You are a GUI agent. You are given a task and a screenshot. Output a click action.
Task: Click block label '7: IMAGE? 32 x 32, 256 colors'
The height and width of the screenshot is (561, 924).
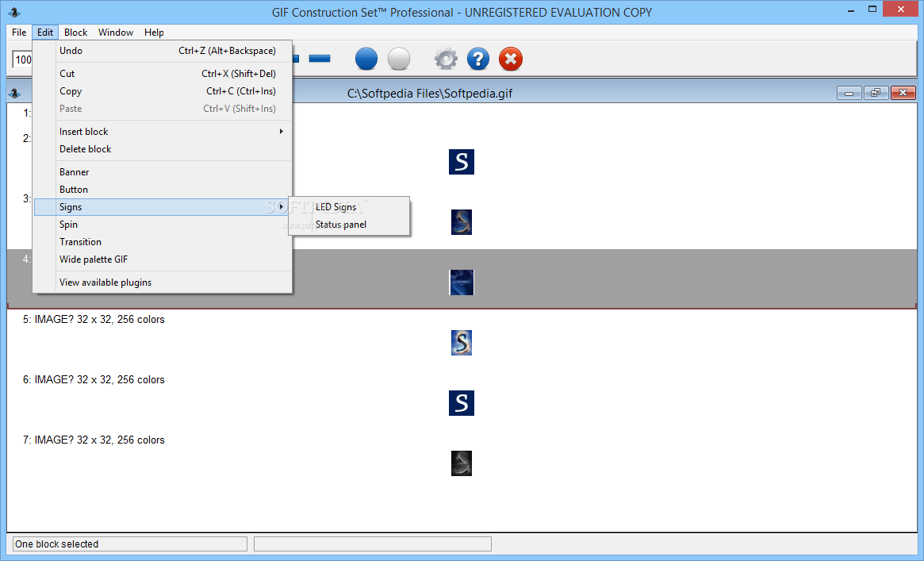point(94,440)
